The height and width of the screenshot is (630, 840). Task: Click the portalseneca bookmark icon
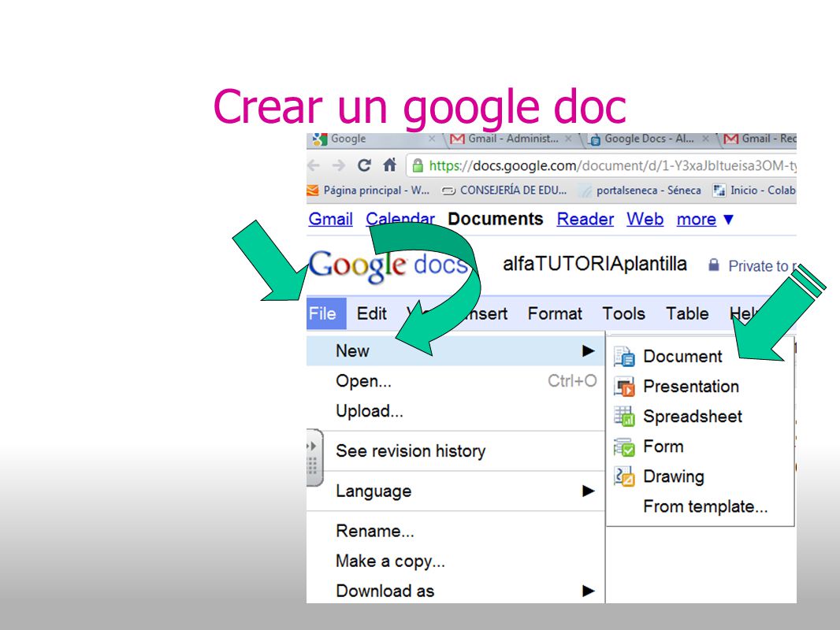(x=586, y=191)
